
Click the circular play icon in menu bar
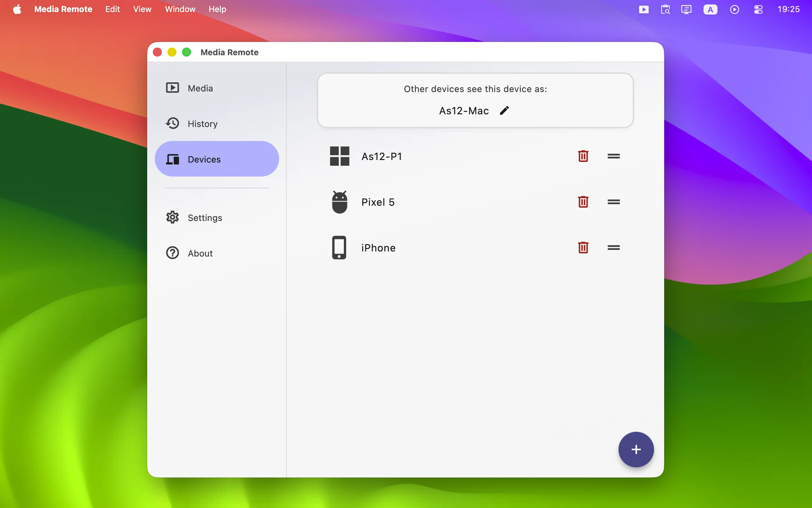click(735, 10)
